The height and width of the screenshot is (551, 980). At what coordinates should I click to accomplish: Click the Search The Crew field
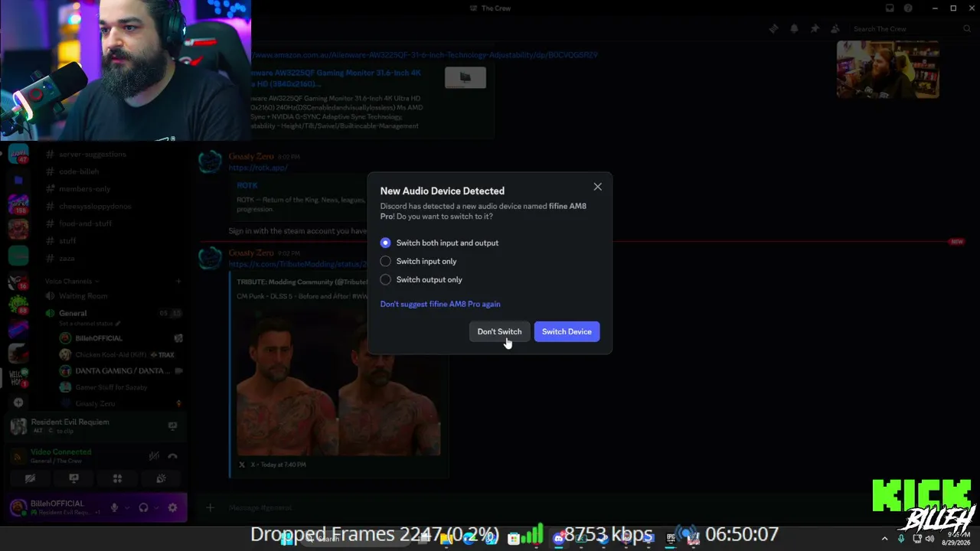point(911,29)
